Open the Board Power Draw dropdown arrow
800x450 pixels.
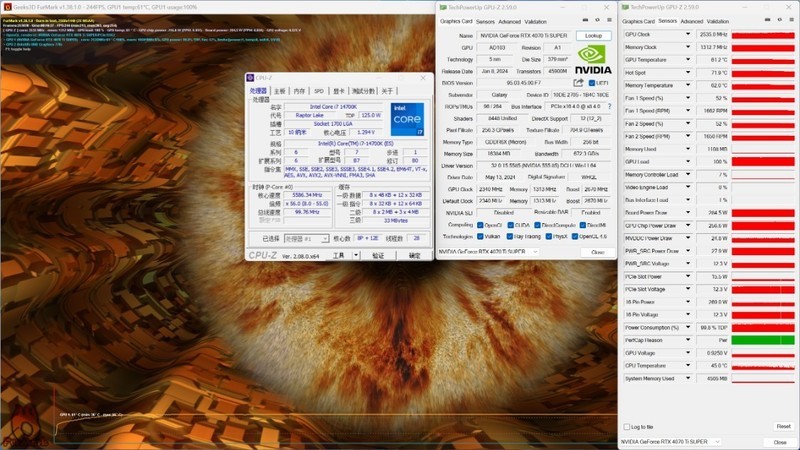pos(688,212)
